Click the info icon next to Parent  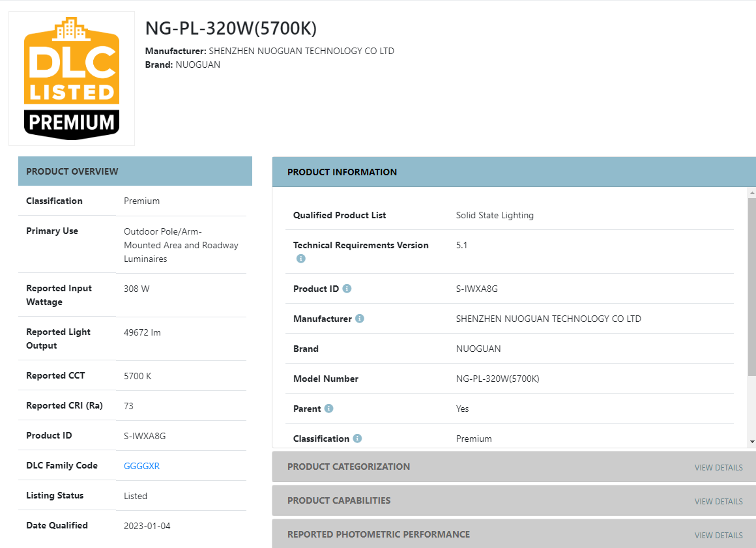coord(328,409)
